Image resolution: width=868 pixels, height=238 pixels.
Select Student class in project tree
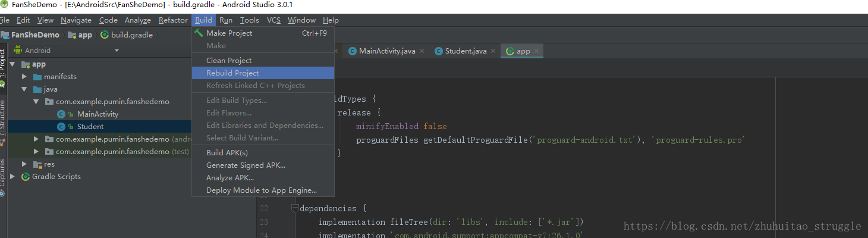[90, 127]
